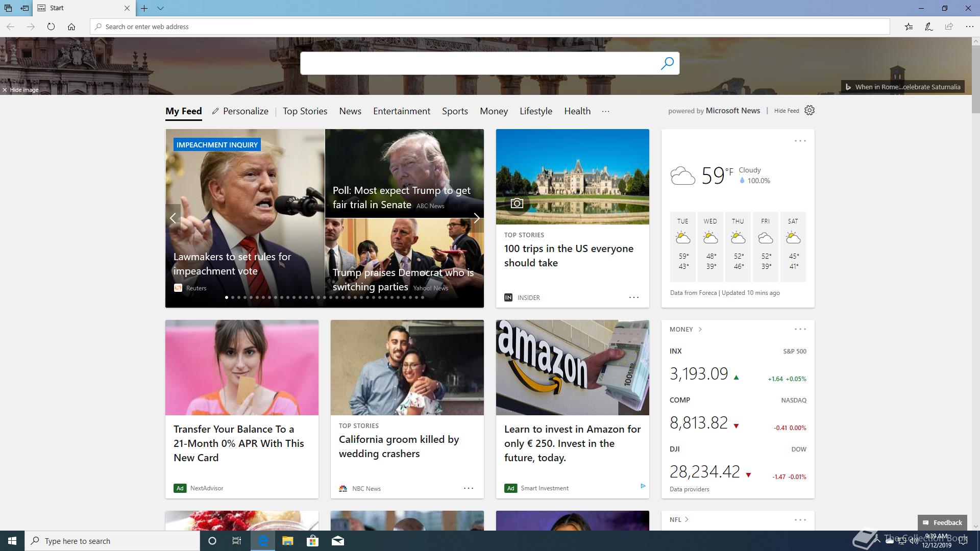This screenshot has height=551, width=980.
Task: Close the Start tab
Action: coord(127,8)
